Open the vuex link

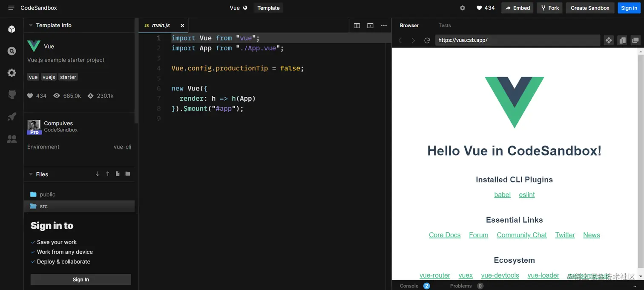click(x=466, y=275)
